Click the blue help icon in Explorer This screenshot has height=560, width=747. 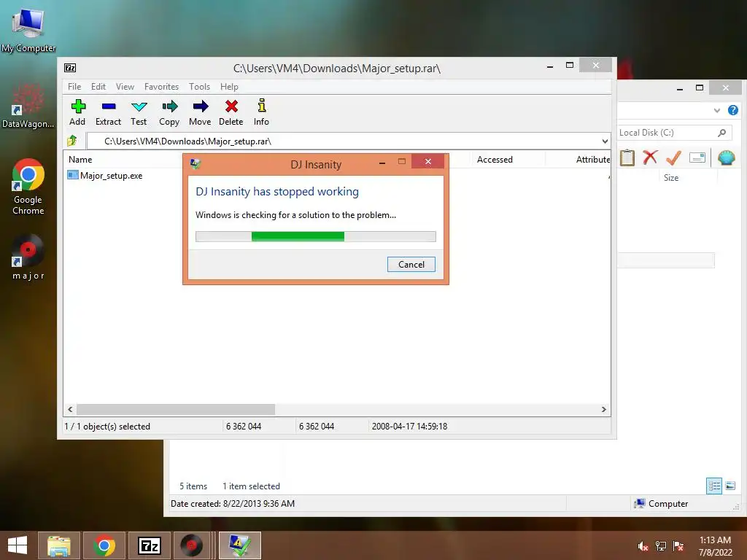pos(732,111)
